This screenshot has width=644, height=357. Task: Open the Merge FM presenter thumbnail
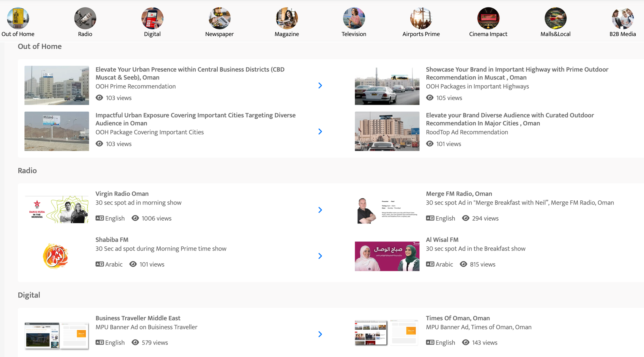(x=387, y=210)
